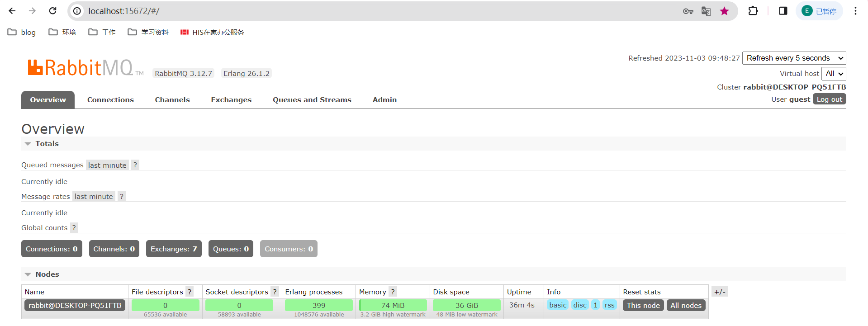This screenshot has height=326, width=868.
Task: Open the browser side panel icon
Action: click(x=783, y=11)
